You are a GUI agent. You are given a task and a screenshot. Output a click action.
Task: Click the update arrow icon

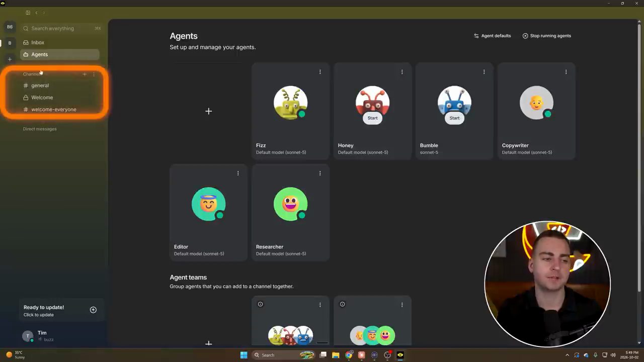(93, 310)
